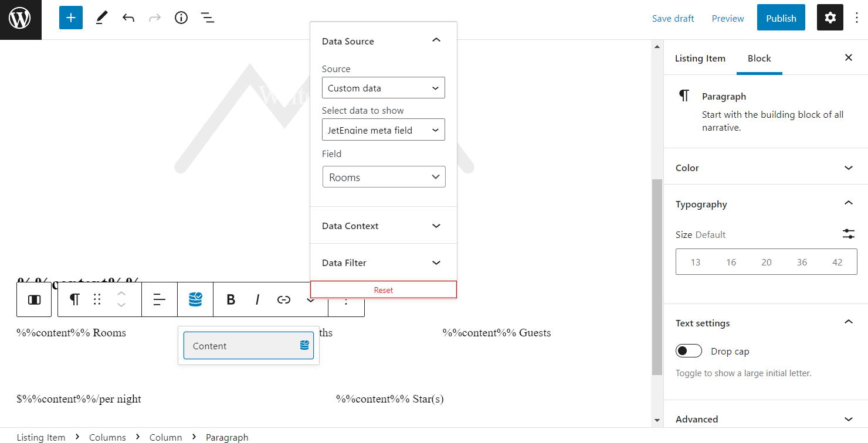Open document Details info icon
The image size is (868, 443).
pos(181,18)
